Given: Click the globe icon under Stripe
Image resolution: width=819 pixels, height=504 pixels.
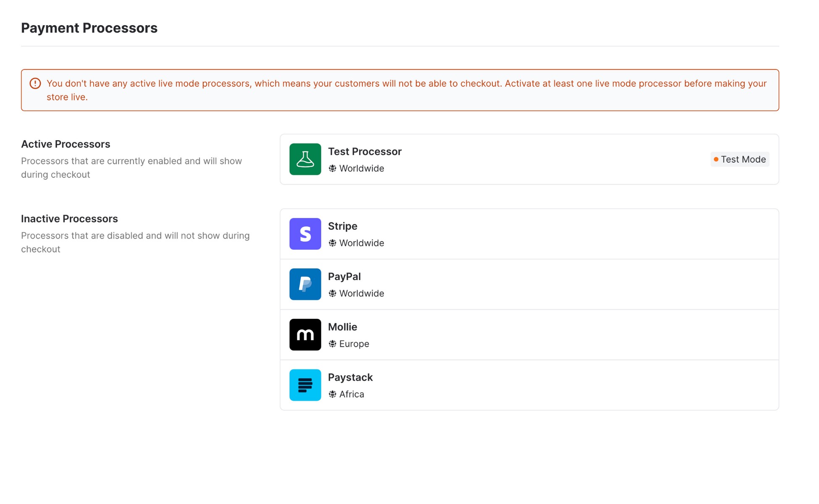Looking at the screenshot, I should (x=332, y=243).
